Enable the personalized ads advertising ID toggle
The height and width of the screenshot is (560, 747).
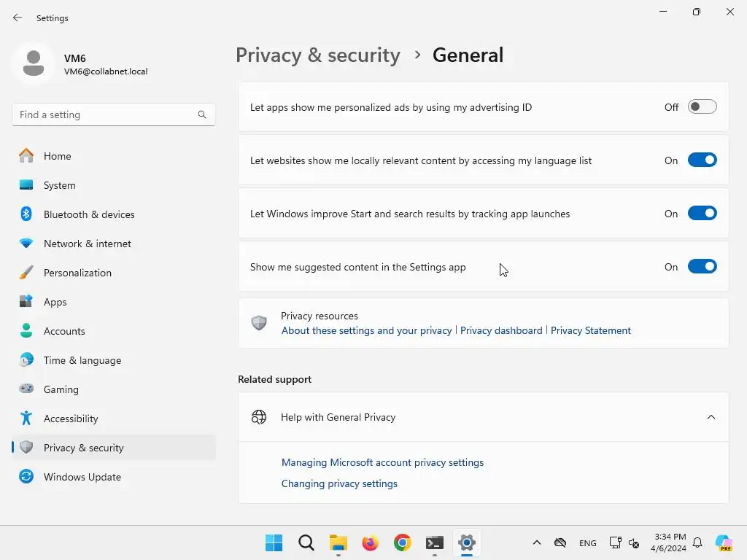coord(702,107)
